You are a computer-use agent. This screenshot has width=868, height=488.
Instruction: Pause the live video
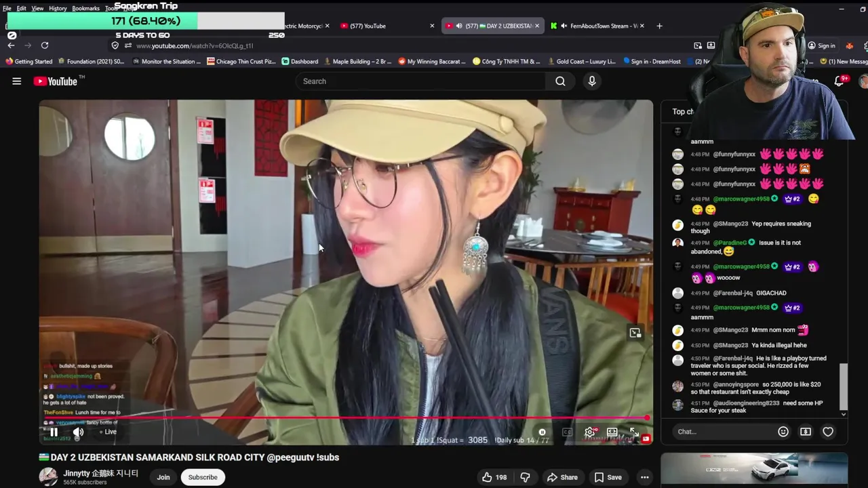point(54,432)
